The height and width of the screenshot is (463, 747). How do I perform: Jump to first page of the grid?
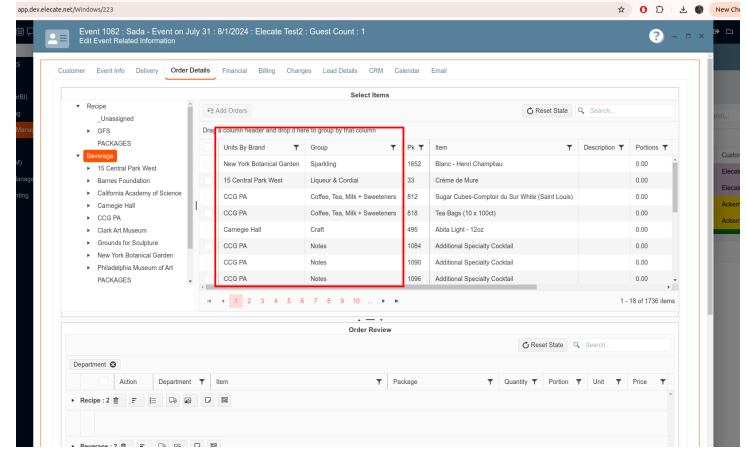pos(209,300)
